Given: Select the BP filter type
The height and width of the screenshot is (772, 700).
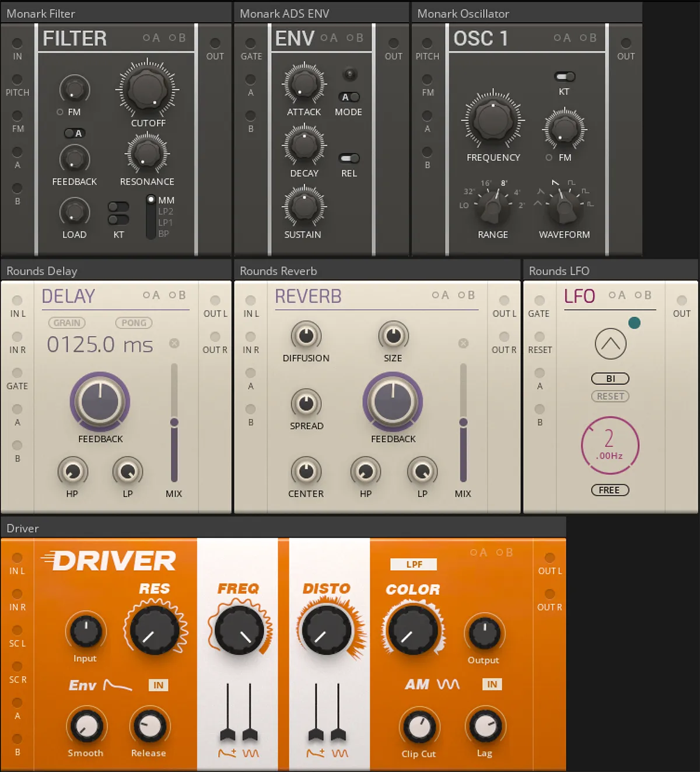Looking at the screenshot, I should click(163, 233).
